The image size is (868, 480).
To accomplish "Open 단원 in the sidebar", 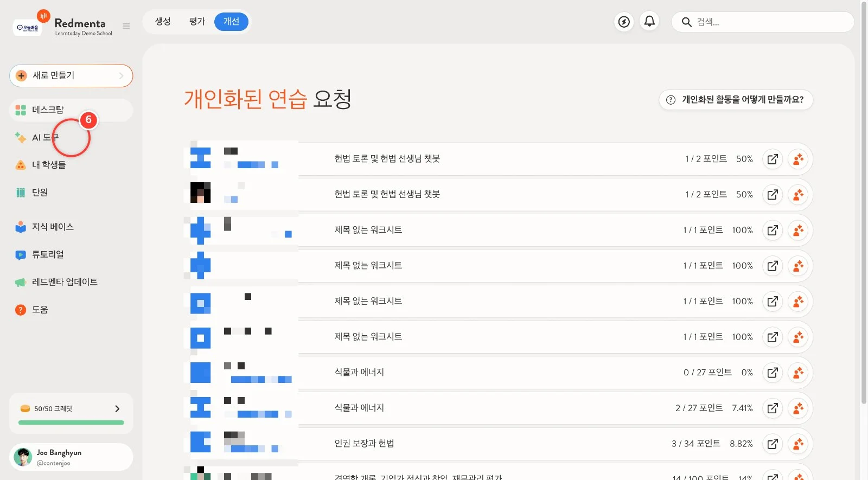I will 71,193.
